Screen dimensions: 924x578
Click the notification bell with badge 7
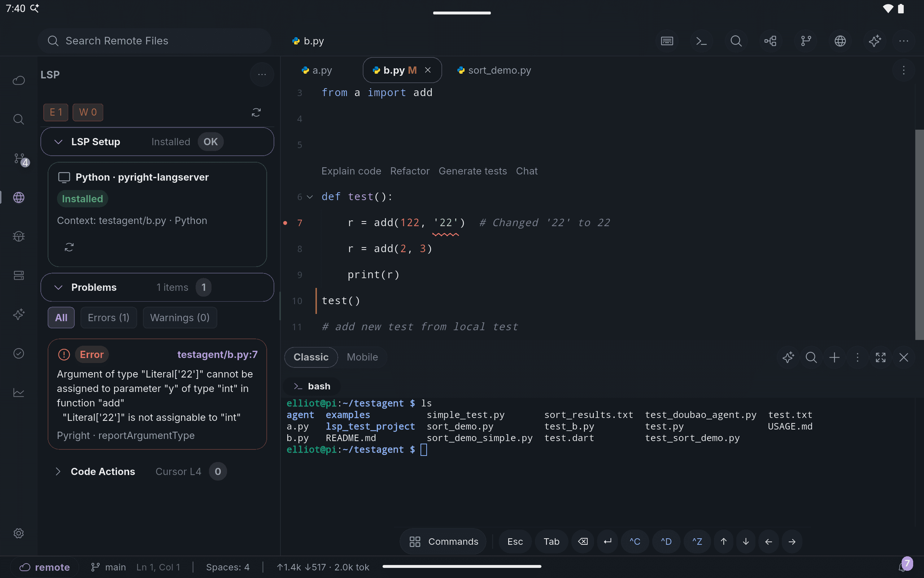click(x=905, y=565)
